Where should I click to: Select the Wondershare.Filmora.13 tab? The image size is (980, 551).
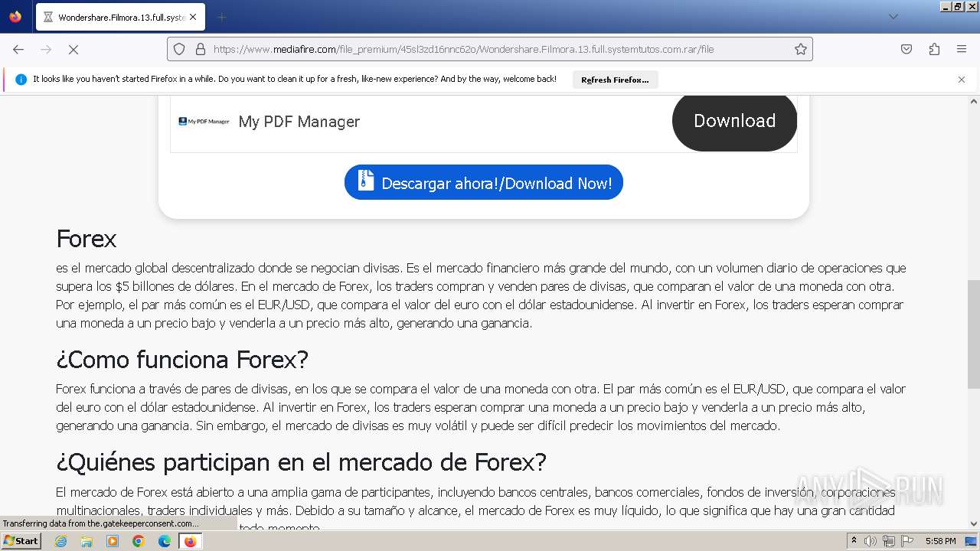tap(120, 17)
